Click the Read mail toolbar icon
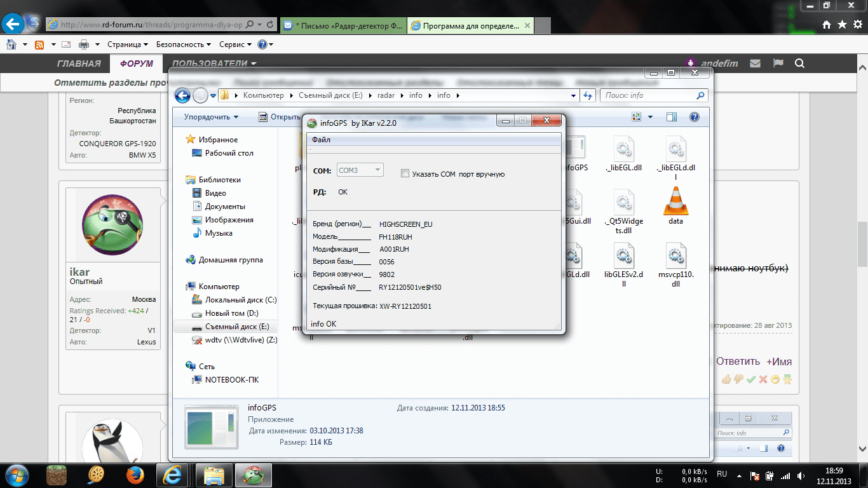 point(65,44)
